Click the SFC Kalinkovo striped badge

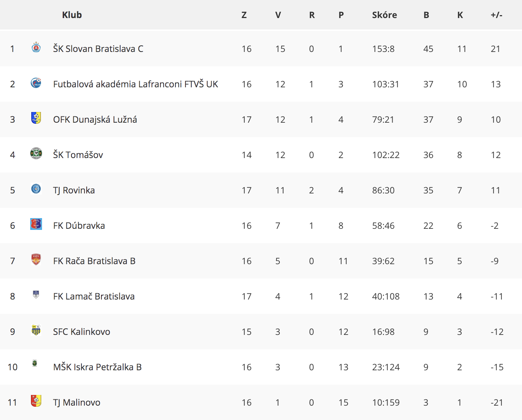click(x=36, y=330)
